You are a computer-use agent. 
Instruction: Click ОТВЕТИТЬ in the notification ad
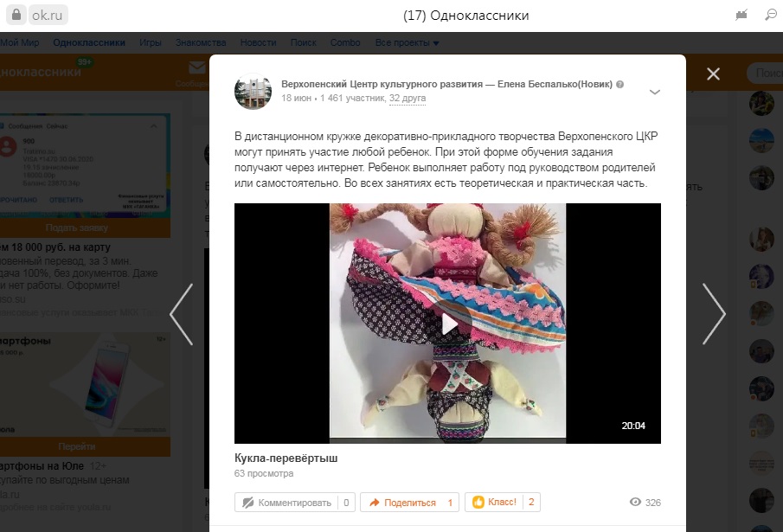pos(66,200)
